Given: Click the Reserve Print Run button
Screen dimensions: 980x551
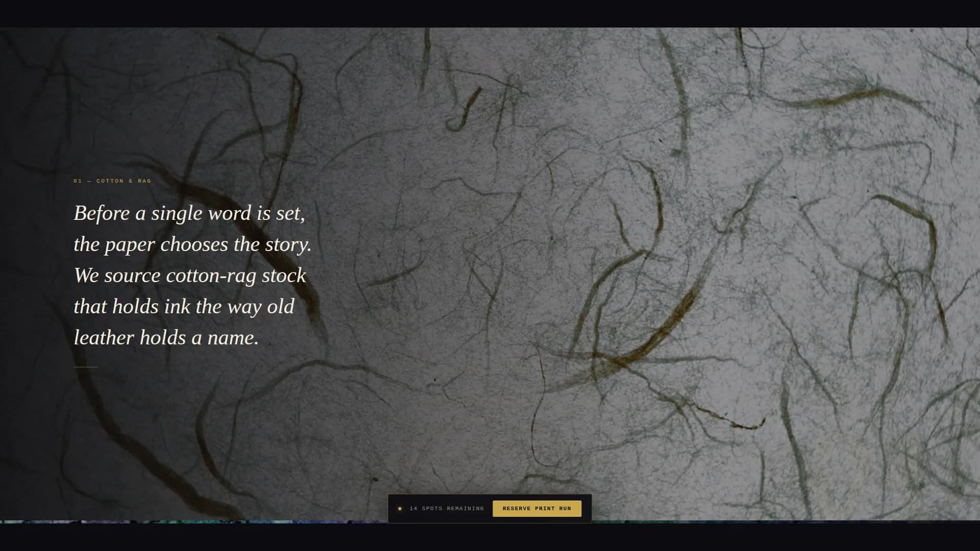Looking at the screenshot, I should [x=536, y=509].
